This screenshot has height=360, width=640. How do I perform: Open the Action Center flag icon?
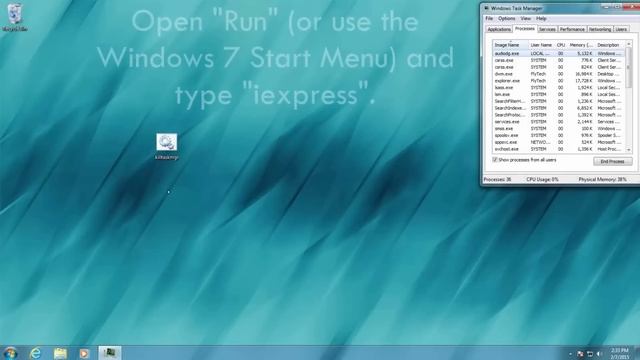580,354
